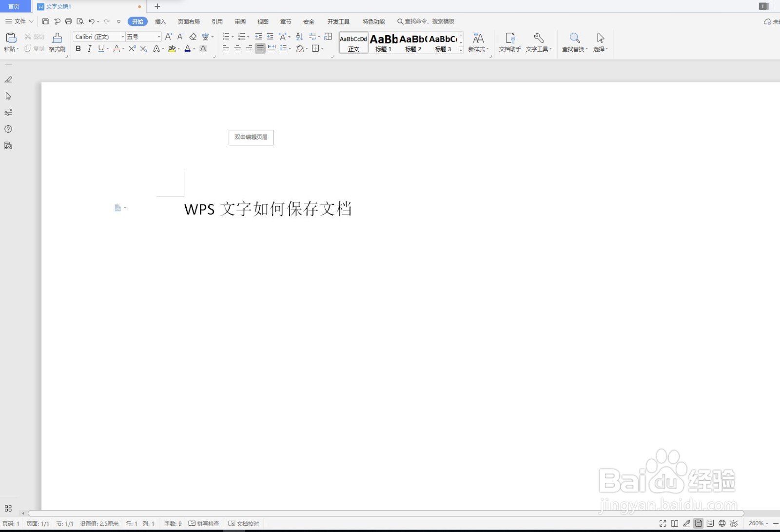Open the Document Assistant (文档助手)

pos(510,42)
